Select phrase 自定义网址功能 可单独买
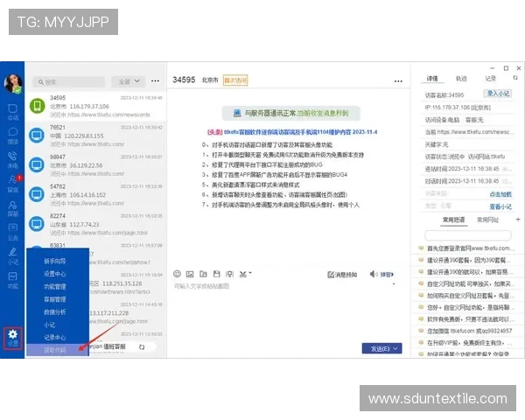Viewport: 525px width, 420px height. (x=467, y=283)
